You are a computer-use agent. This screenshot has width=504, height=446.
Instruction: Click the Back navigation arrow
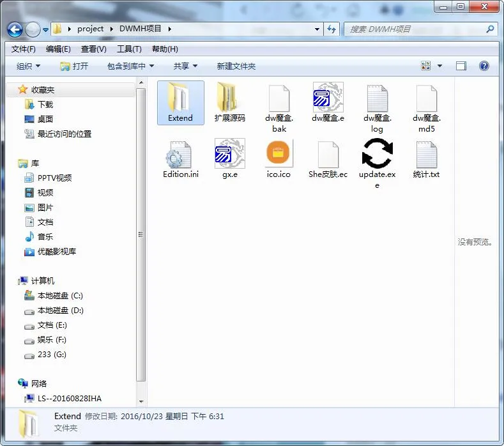point(15,30)
